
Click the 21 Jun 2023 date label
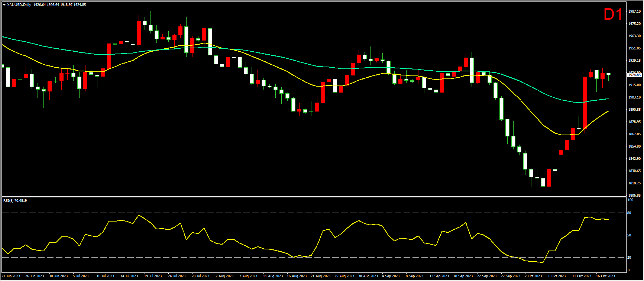[11, 276]
